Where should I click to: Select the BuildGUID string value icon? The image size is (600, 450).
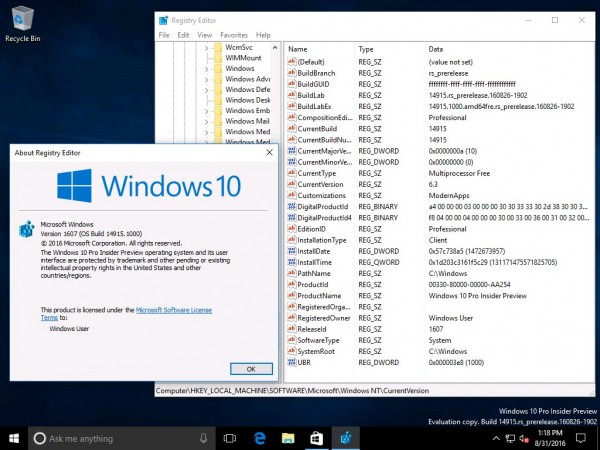tap(292, 84)
